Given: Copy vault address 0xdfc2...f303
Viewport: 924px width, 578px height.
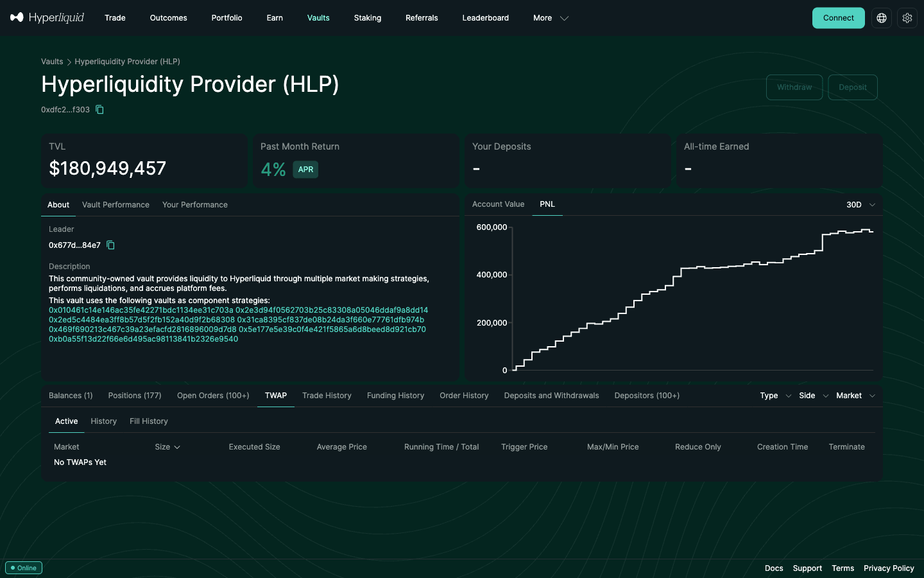Looking at the screenshot, I should (99, 109).
